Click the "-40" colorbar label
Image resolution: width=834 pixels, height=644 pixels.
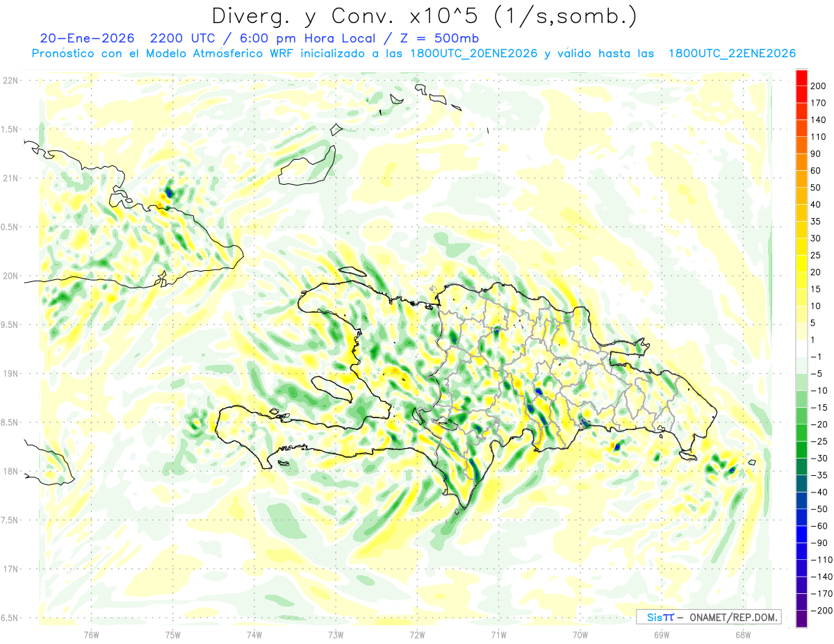click(x=818, y=493)
